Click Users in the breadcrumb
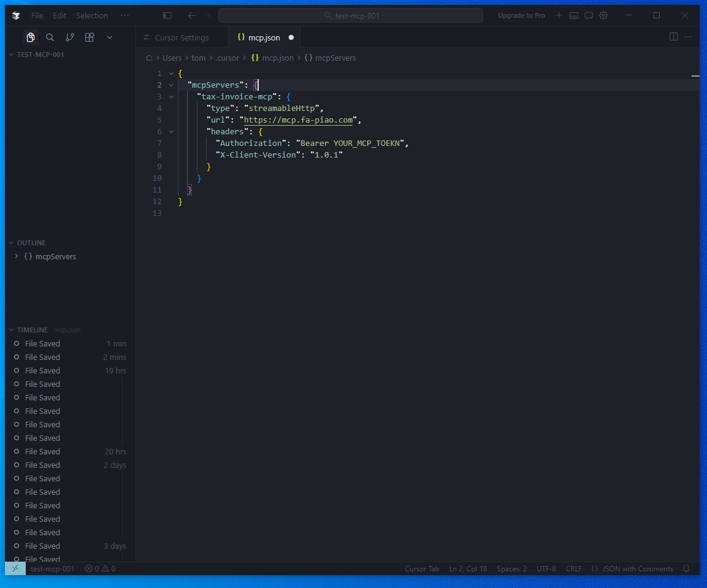Screen dimensions: 707x588 tap(172, 58)
